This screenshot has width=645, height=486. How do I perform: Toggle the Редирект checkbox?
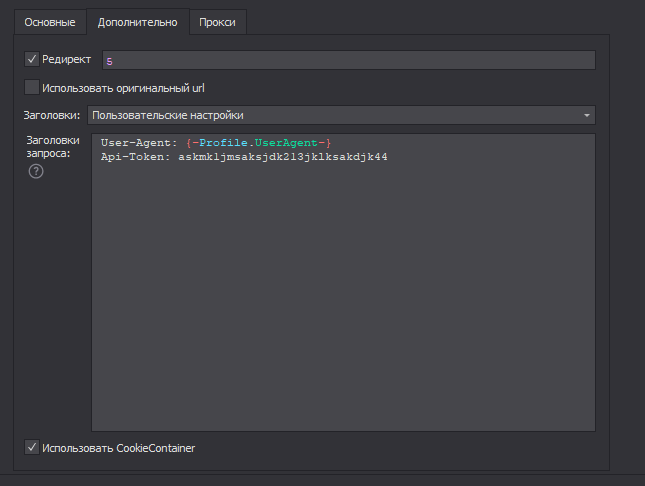coord(32,60)
